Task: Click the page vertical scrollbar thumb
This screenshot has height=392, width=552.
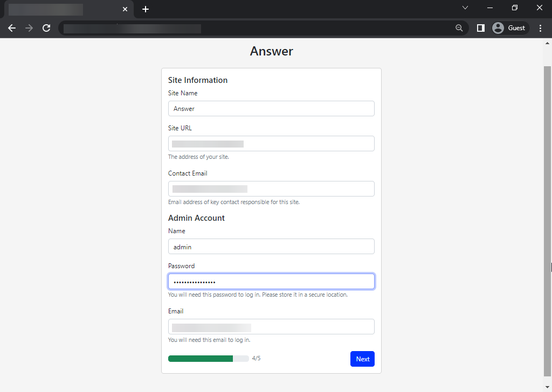Action: tap(547, 221)
